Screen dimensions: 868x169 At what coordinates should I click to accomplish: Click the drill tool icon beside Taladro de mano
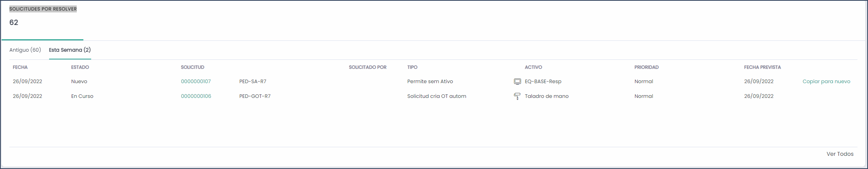[517, 96]
